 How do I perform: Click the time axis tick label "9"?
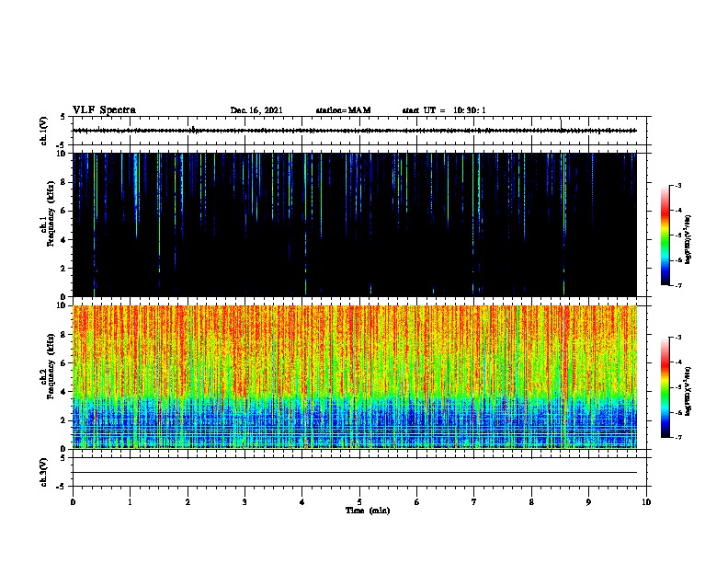tap(588, 502)
